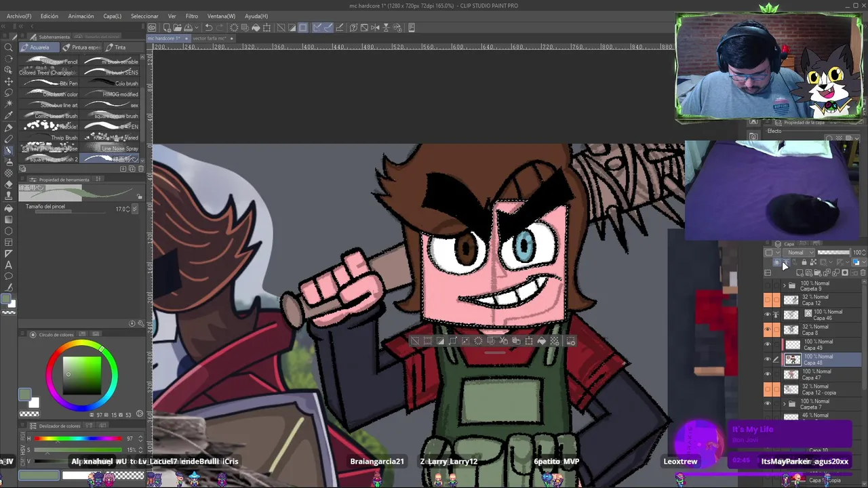Expand the Carpeta 9 folder
Viewport: 868px width, 488px height.
tap(785, 285)
